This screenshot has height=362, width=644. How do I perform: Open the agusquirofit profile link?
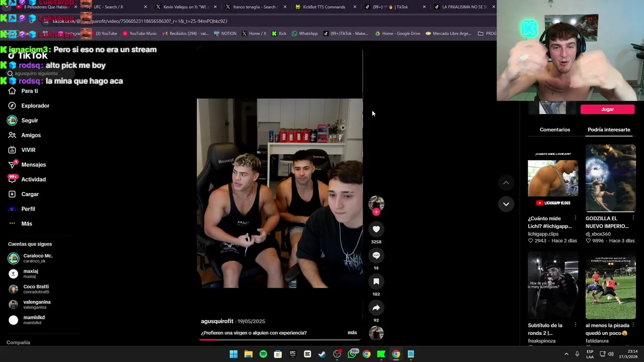[217, 321]
